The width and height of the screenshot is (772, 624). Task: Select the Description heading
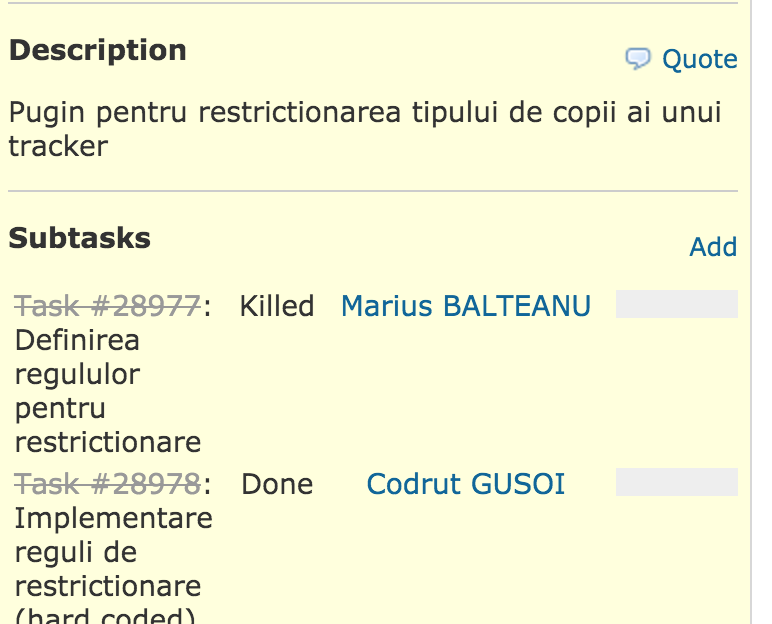(97, 50)
